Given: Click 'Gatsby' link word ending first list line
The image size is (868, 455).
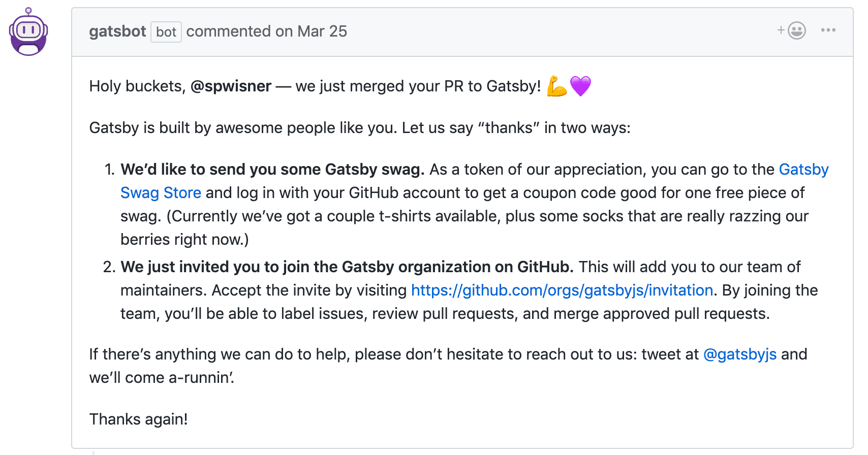Looking at the screenshot, I should click(803, 170).
